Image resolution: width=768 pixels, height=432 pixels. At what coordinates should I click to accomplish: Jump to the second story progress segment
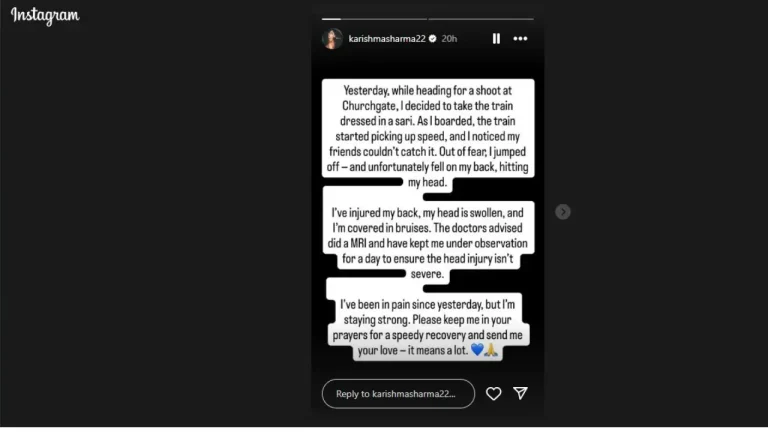[481, 19]
